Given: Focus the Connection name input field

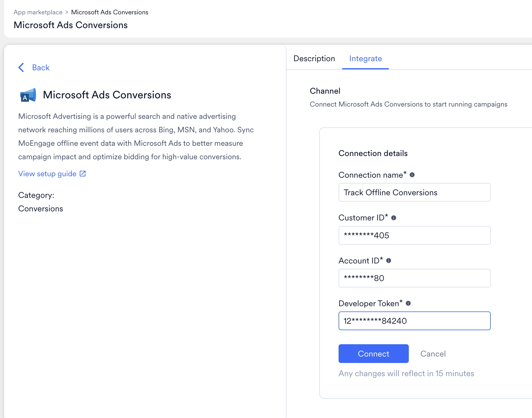Looking at the screenshot, I should [x=414, y=192].
